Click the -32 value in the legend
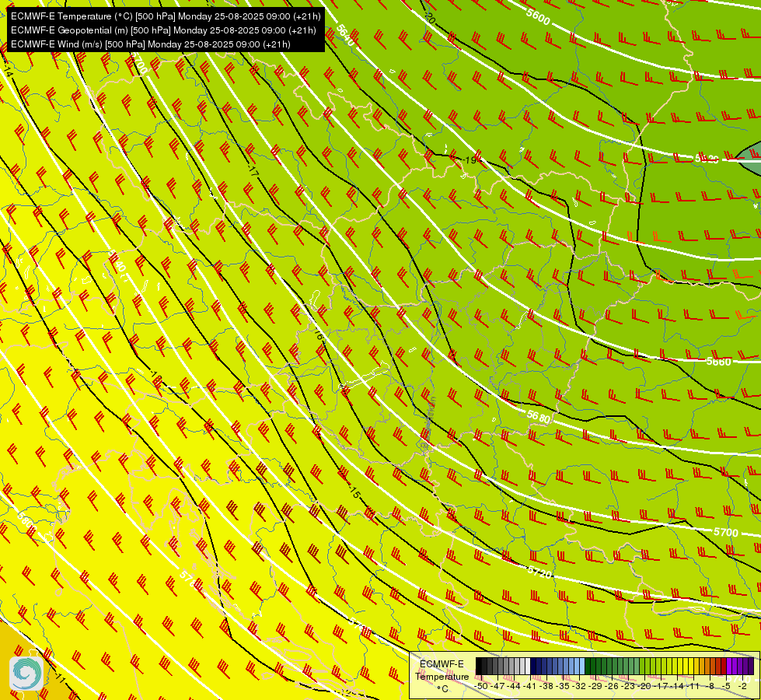 [579, 687]
